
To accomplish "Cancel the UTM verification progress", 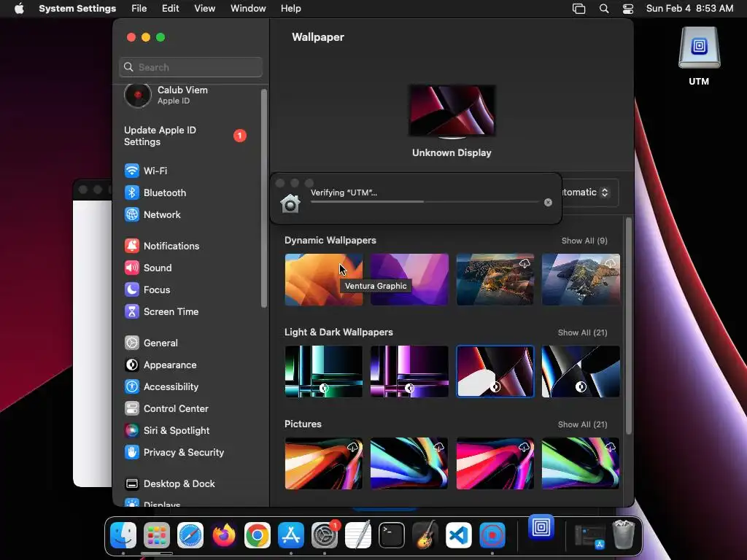I will pos(548,203).
